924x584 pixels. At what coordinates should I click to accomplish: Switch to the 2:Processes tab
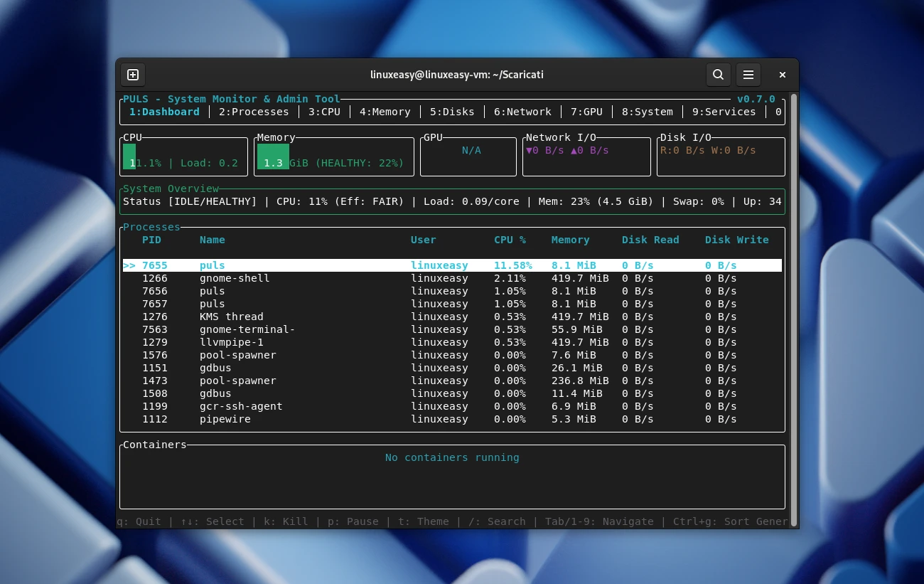pyautogui.click(x=253, y=112)
